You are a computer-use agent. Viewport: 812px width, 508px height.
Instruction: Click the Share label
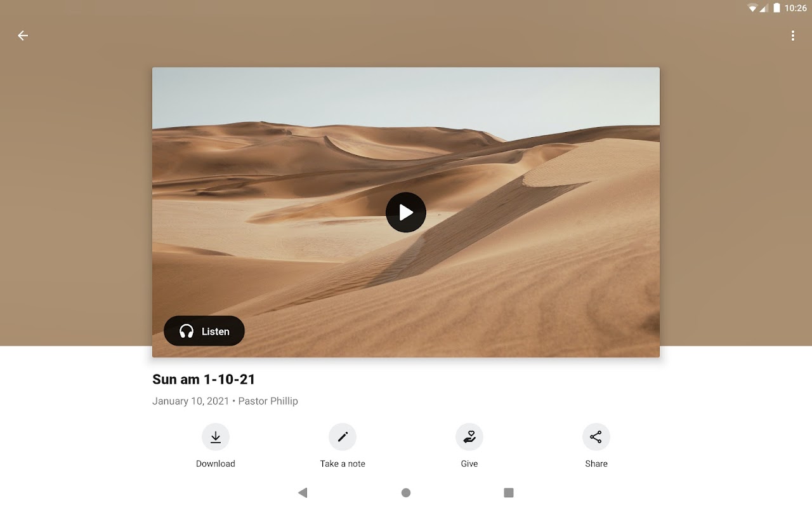coord(596,464)
